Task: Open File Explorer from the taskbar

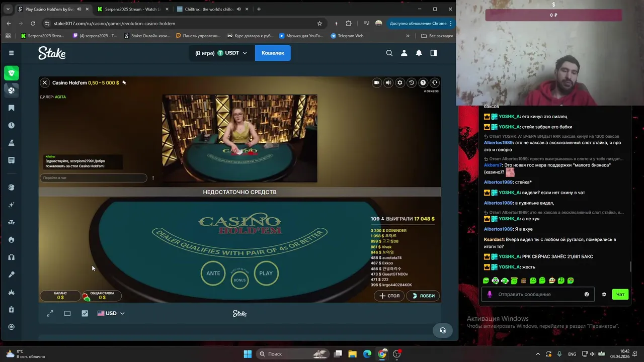Action: click(353, 354)
